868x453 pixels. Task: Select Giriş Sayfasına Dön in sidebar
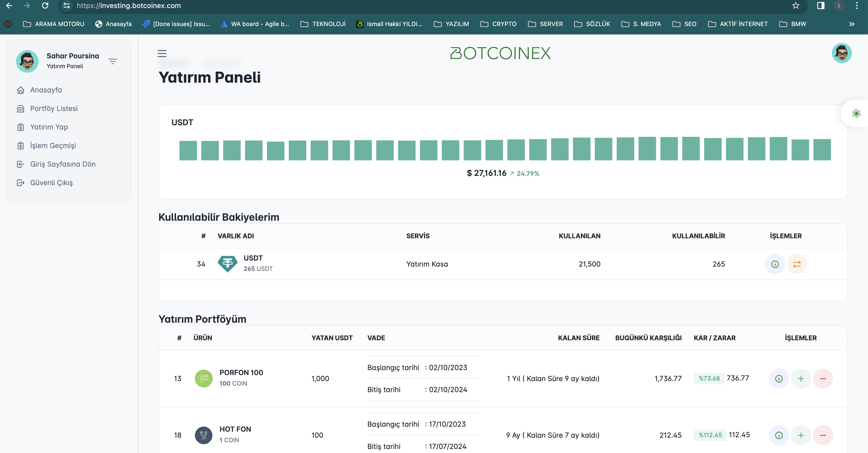(x=63, y=164)
